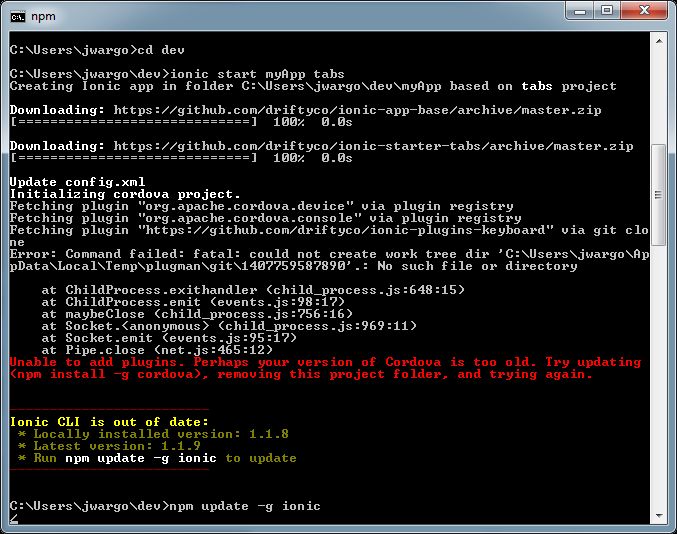Click the scrollbar up arrow
677x534 pixels.
(659, 41)
